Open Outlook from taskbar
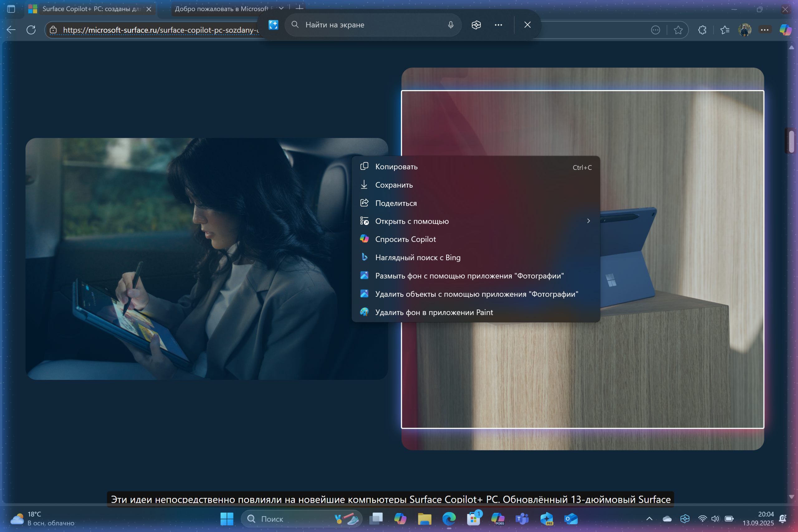798x532 pixels. point(571,519)
